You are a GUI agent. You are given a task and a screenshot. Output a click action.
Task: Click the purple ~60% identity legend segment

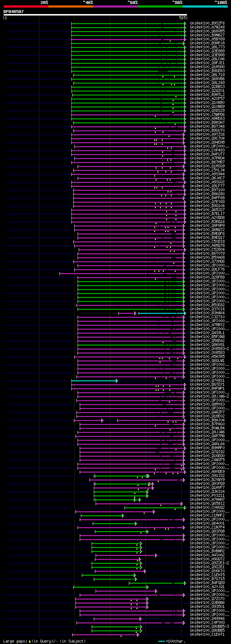tap(115, 6)
